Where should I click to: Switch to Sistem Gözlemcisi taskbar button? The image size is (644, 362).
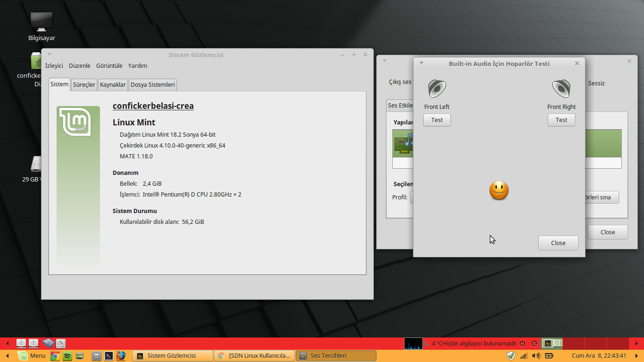point(173,356)
